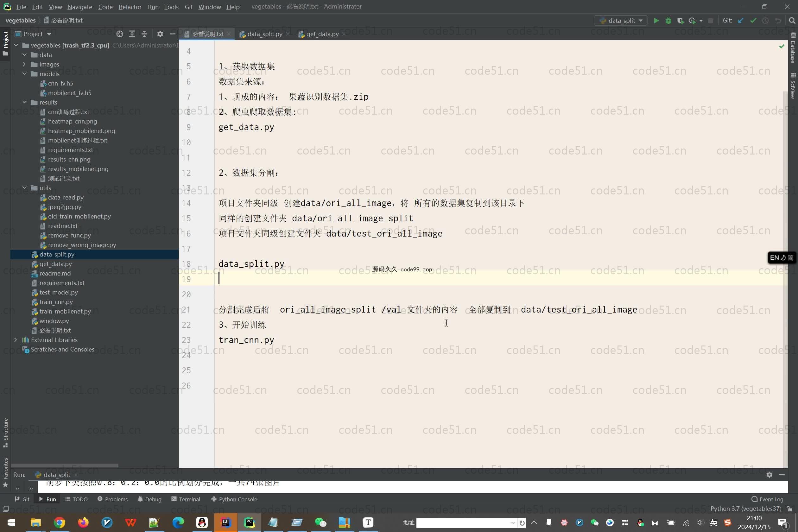The height and width of the screenshot is (532, 798).
Task: Open Windows Start menu
Action: pos(11,522)
